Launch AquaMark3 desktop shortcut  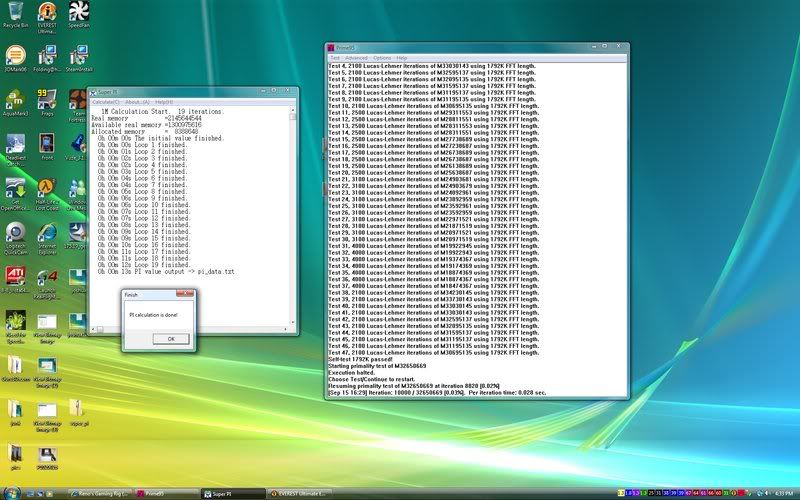(x=15, y=103)
